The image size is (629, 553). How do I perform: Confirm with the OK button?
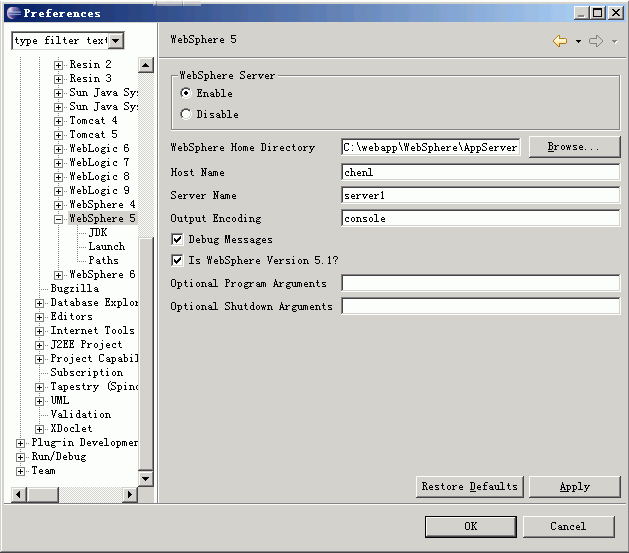[x=471, y=527]
